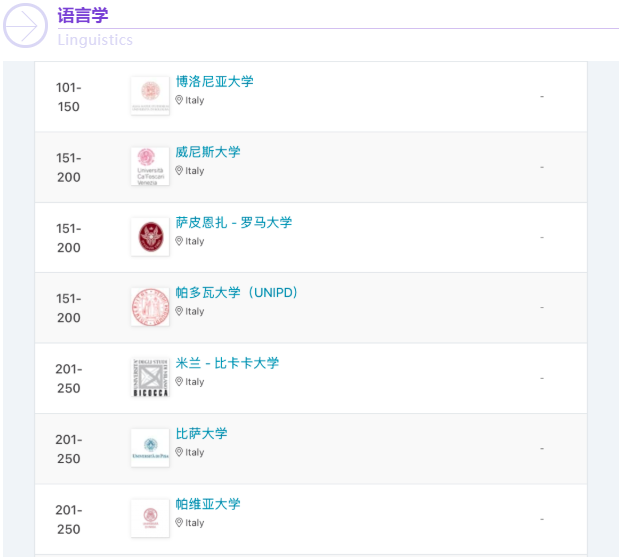622x557 pixels.
Task: Open the 米兰 - 比卡卡大学 link
Action: [x=227, y=363]
